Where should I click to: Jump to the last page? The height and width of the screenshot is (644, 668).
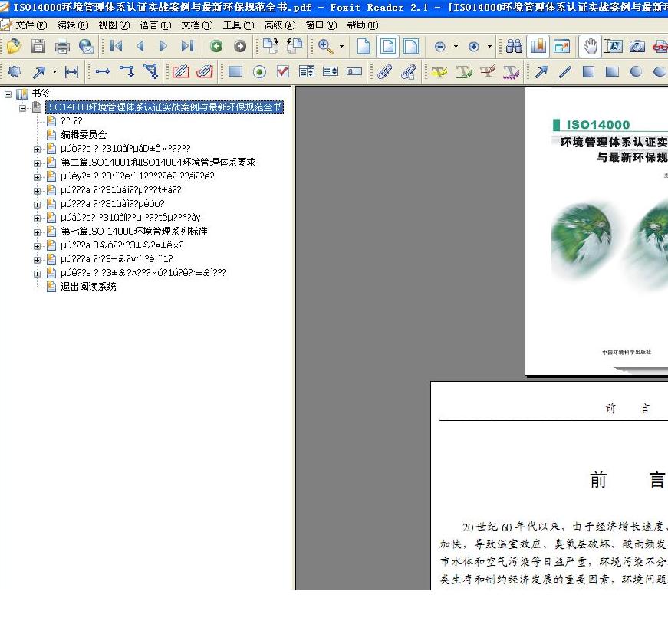[187, 46]
